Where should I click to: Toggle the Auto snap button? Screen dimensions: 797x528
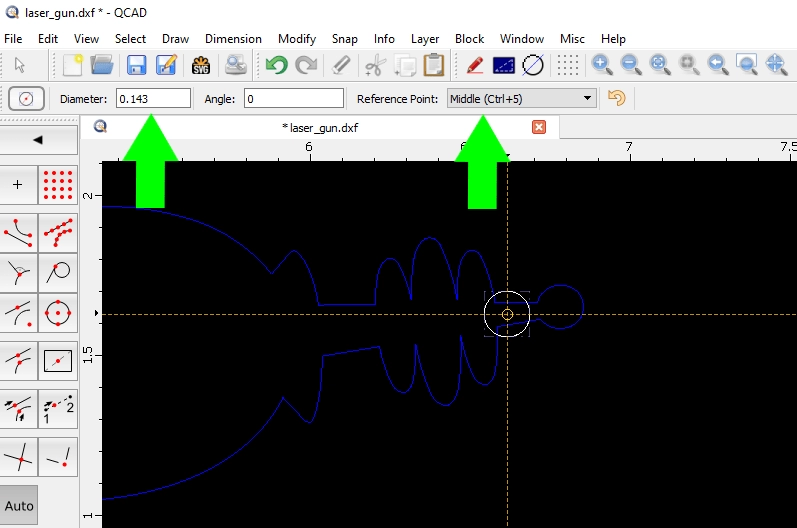pos(19,505)
